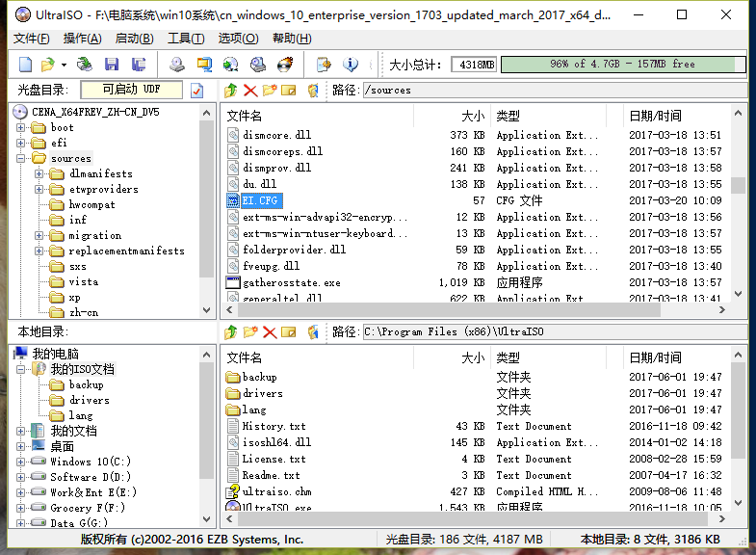Click Rename icon in local pane toolbar
This screenshot has width=756, height=555.
(289, 331)
